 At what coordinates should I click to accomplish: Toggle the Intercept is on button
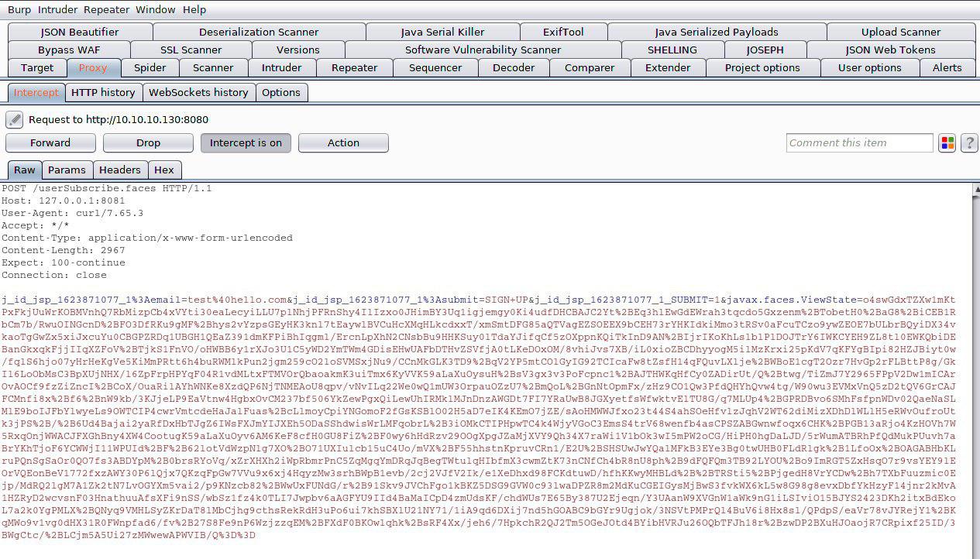[x=246, y=142]
